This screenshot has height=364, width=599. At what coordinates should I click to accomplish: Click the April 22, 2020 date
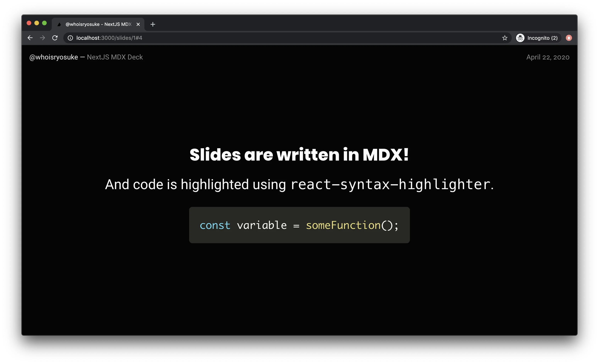548,57
